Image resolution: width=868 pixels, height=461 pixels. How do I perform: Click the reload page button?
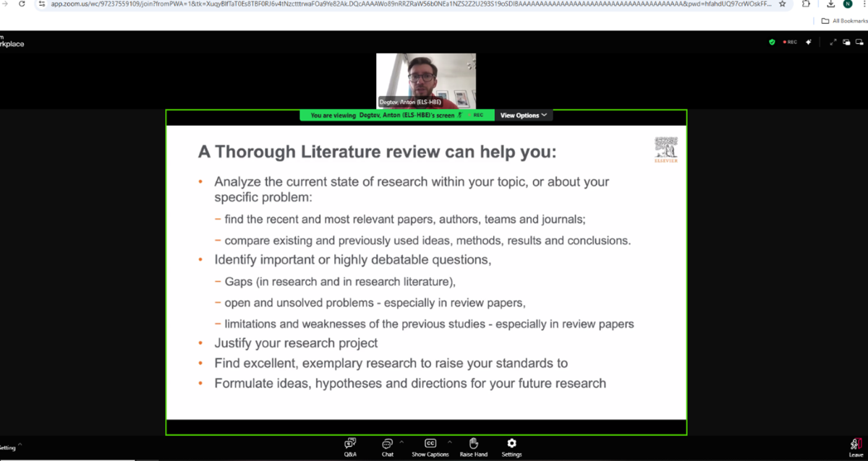[21, 4]
